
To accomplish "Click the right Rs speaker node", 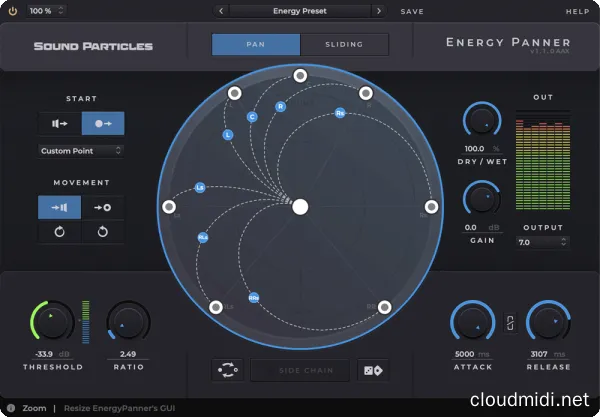I will (x=432, y=207).
